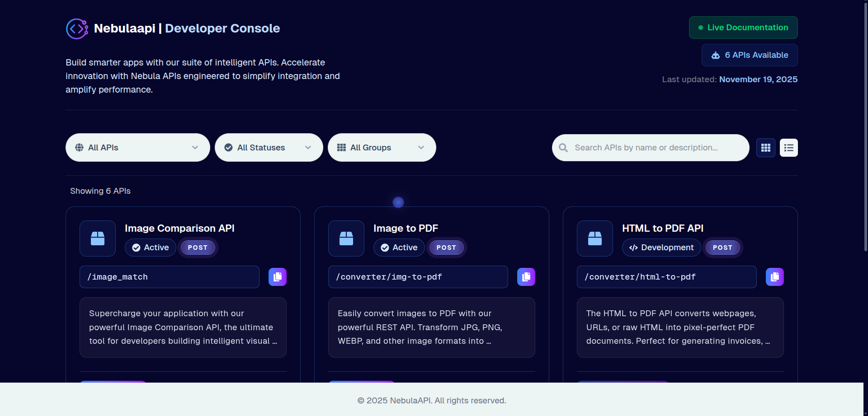The height and width of the screenshot is (416, 868).
Task: Switch to grid view layout
Action: [766, 147]
